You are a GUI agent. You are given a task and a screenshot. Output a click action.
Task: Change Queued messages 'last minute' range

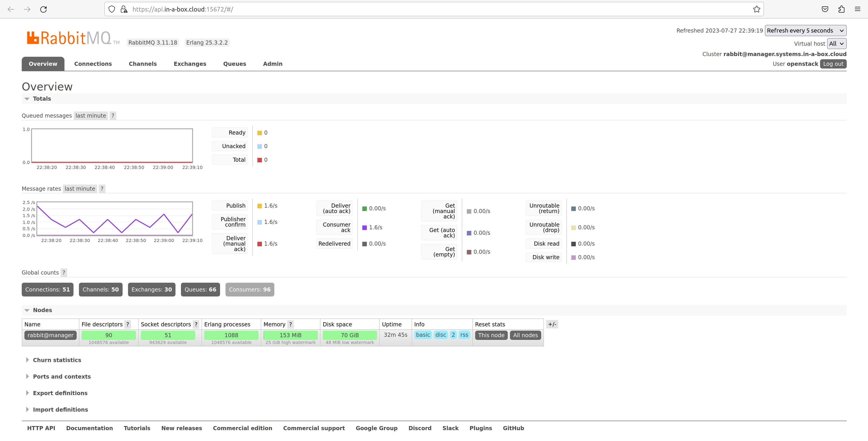91,116
